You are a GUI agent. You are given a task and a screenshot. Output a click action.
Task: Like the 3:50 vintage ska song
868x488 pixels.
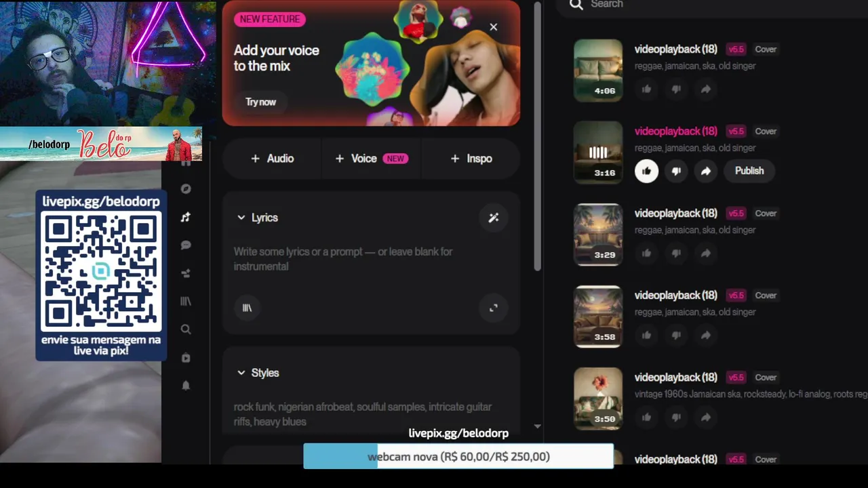coord(646,417)
